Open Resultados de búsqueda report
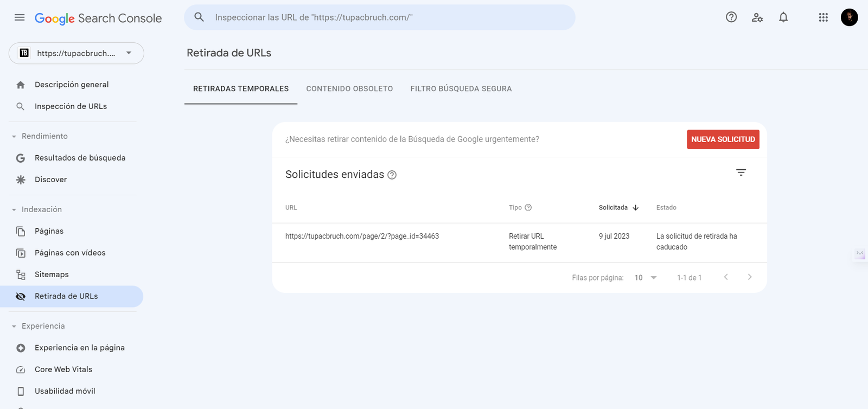868x409 pixels. 80,158
